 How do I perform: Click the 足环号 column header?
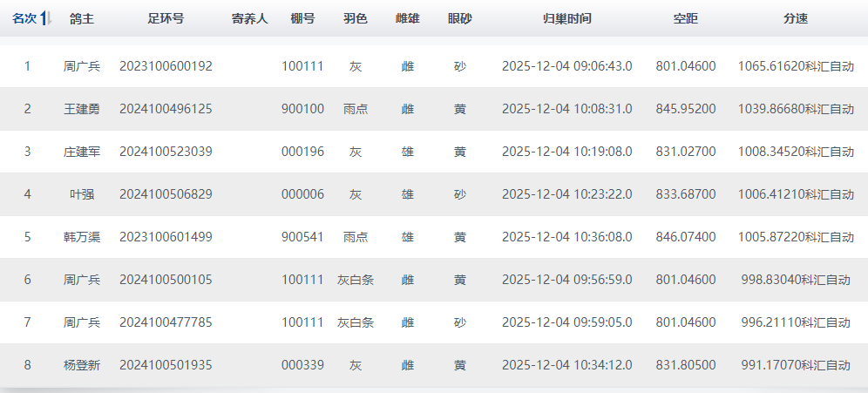[x=166, y=18]
